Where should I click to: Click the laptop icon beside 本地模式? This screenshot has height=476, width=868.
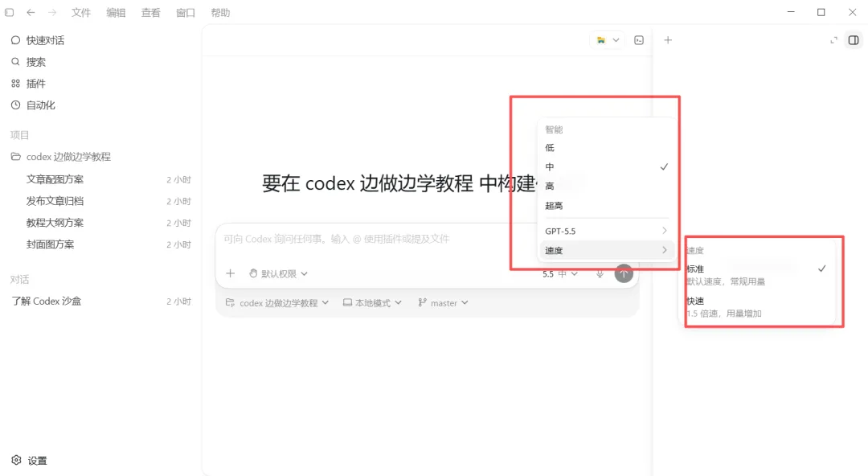[x=347, y=302]
